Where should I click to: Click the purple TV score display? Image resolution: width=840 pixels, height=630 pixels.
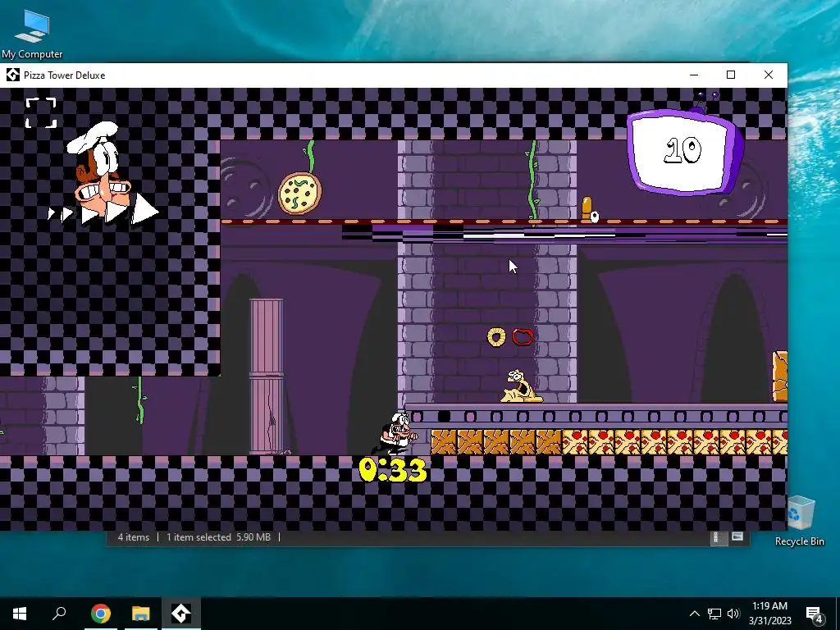(x=685, y=151)
